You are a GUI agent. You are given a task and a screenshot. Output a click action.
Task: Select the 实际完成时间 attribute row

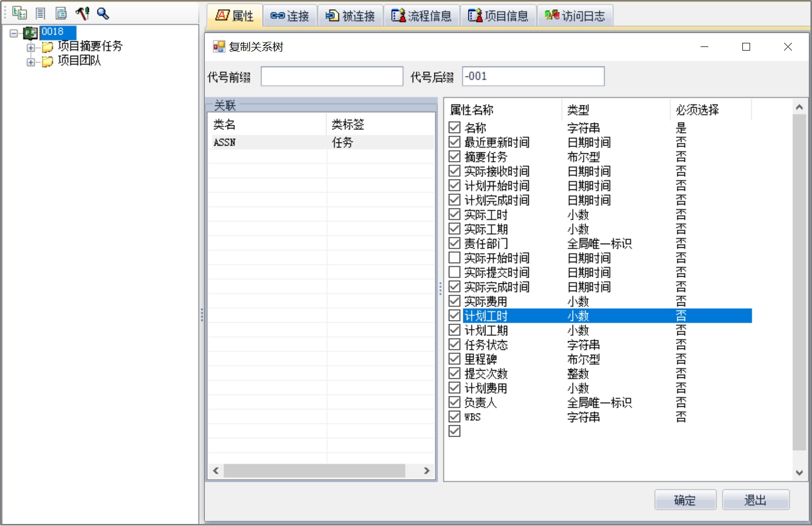point(600,287)
